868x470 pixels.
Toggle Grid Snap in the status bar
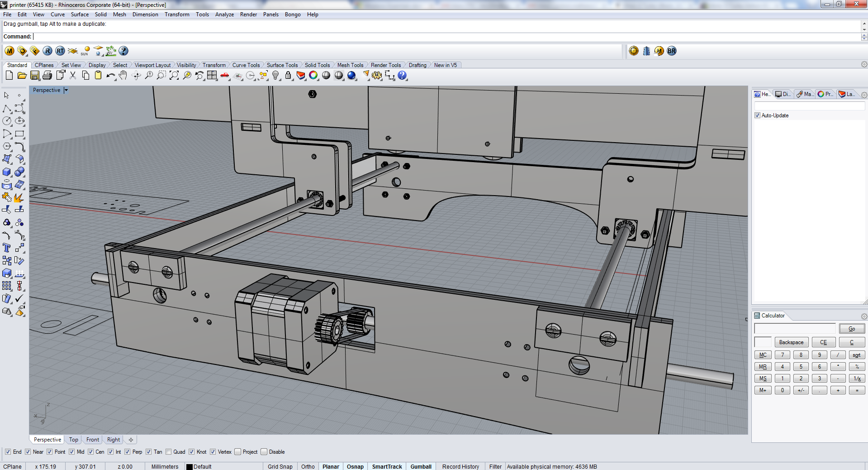[280, 466]
